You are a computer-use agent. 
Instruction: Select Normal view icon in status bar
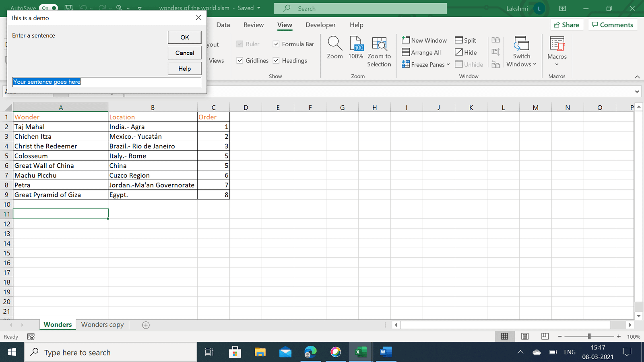click(x=504, y=336)
